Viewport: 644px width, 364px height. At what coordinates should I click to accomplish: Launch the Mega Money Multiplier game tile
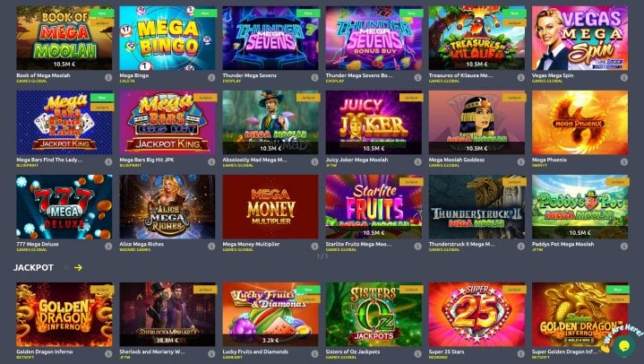(x=270, y=207)
